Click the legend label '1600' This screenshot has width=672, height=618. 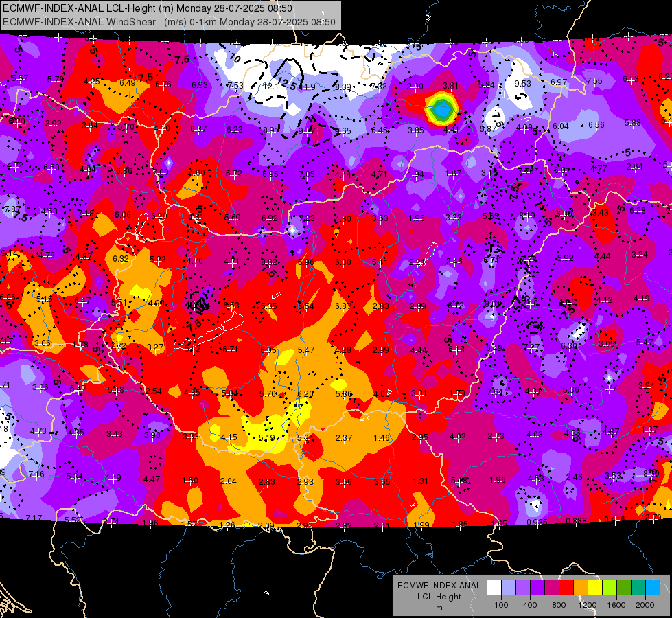pos(616,605)
